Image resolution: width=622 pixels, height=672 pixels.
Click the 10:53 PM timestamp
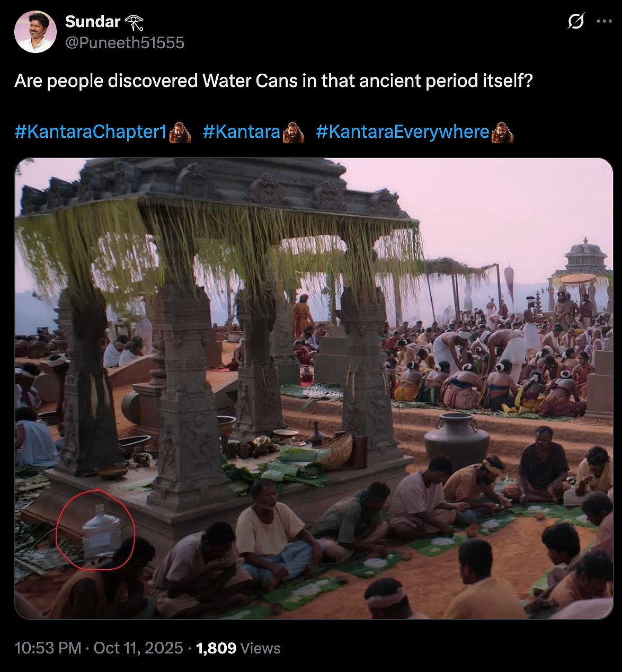point(48,648)
